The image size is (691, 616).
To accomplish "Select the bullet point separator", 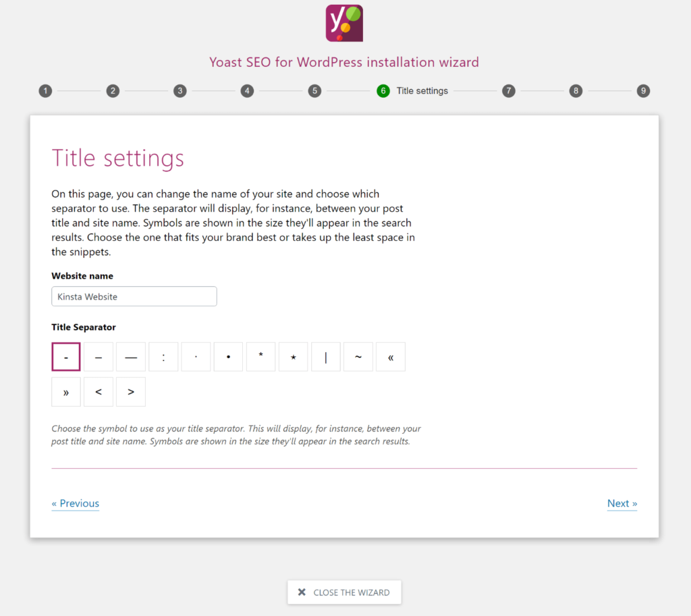I will pos(228,356).
